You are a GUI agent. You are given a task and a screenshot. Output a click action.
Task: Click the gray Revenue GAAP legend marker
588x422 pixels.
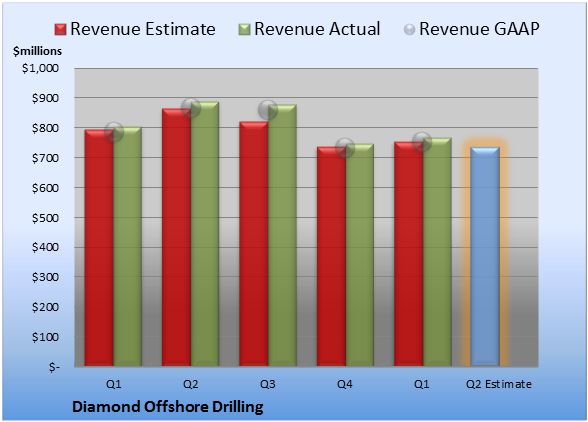(x=410, y=30)
